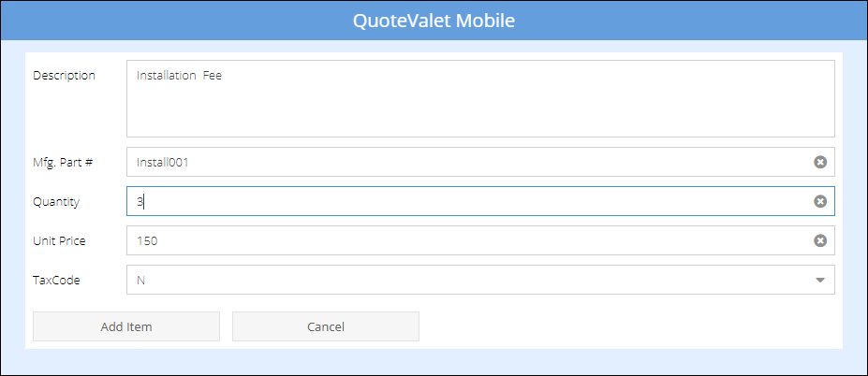Click the Install001 part number text
The width and height of the screenshot is (868, 376).
(163, 162)
